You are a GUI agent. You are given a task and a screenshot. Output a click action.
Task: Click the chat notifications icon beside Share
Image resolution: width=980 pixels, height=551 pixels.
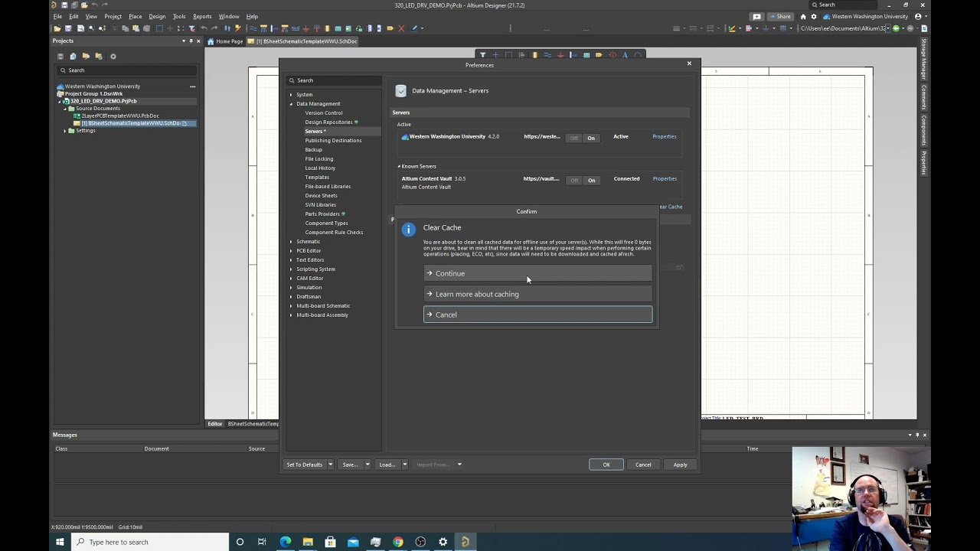point(757,17)
